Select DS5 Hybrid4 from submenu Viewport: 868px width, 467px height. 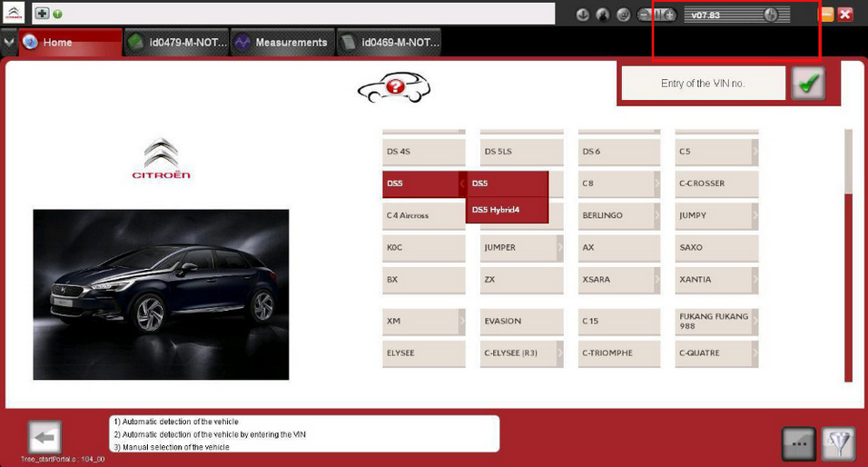508,210
